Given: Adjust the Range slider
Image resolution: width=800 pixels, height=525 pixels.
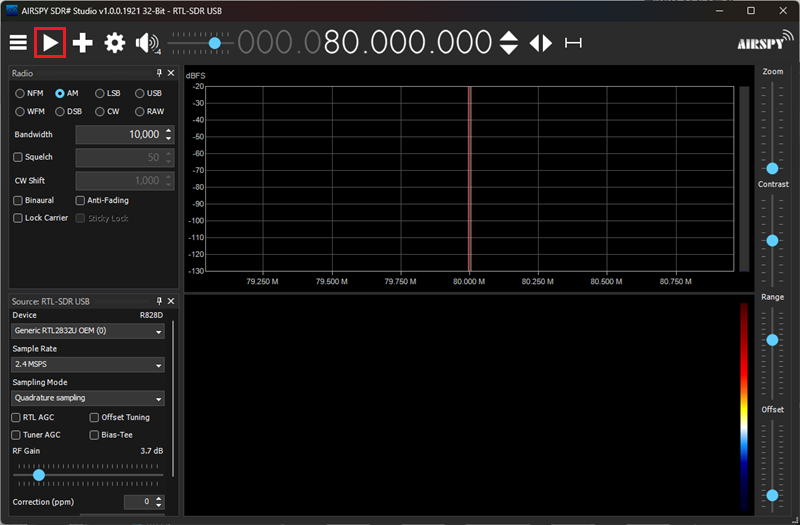Looking at the screenshot, I should pyautogui.click(x=772, y=340).
